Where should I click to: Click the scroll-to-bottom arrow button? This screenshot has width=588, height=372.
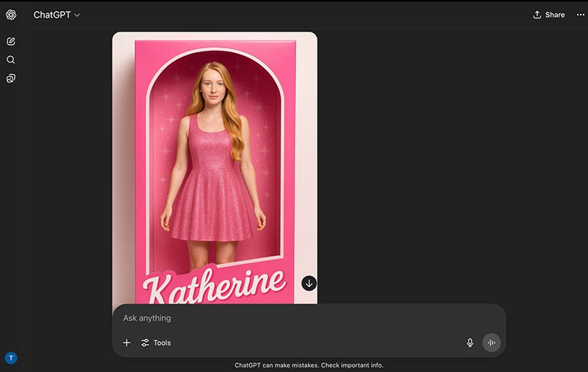click(x=309, y=284)
